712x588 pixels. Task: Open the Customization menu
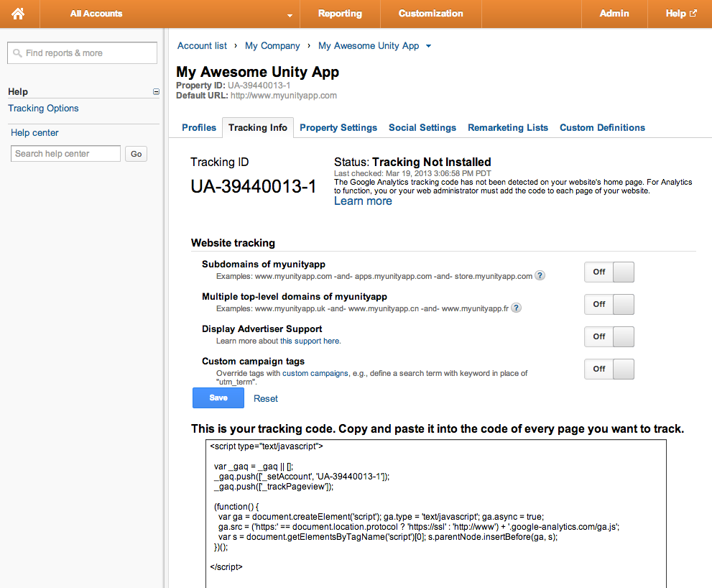tap(430, 14)
